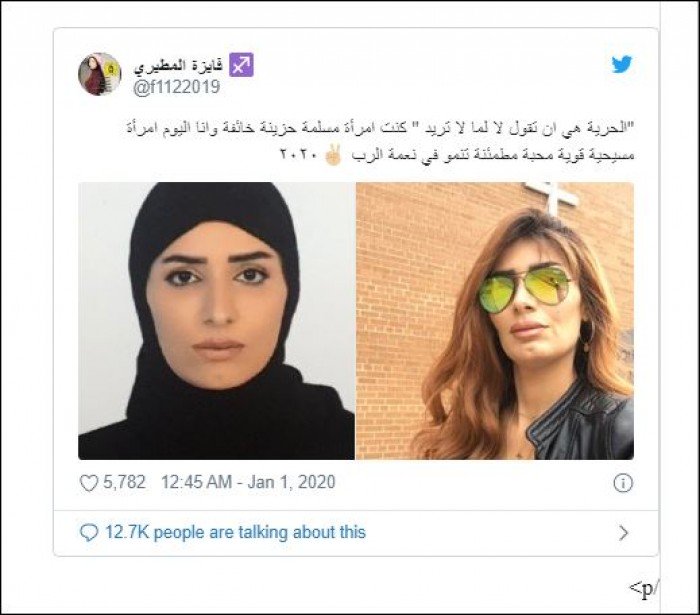This screenshot has height=615, width=700.
Task: Open the 12:45 AM - Jan 1, 2020 timestamp
Action: [248, 482]
